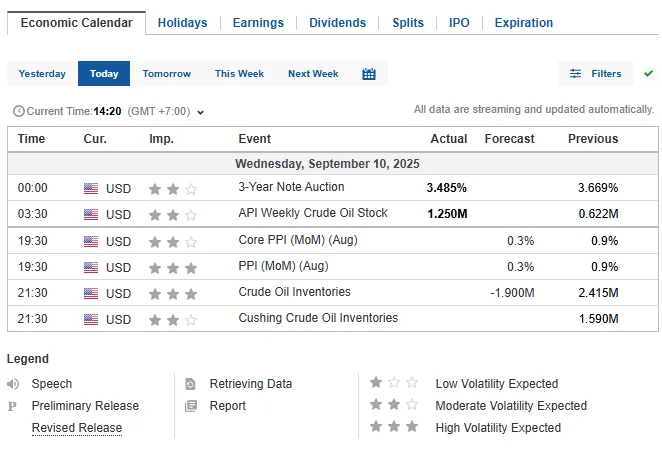Click the Revised Release legend entry
Viewport: 662px width, 459px height.
click(x=77, y=428)
